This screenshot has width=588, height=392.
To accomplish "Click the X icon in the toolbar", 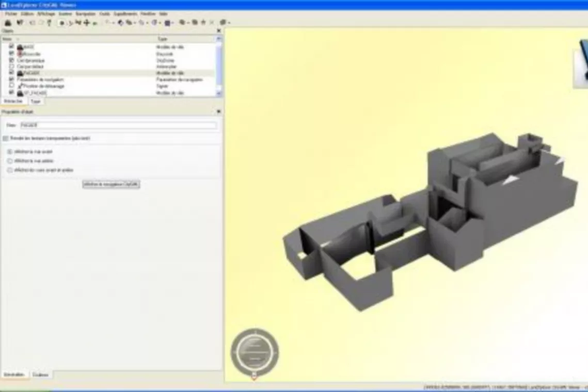I will point(211,23).
